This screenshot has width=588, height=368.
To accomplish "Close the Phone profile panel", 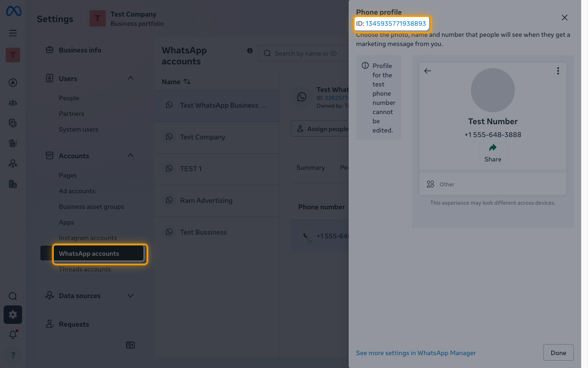I will pos(565,17).
